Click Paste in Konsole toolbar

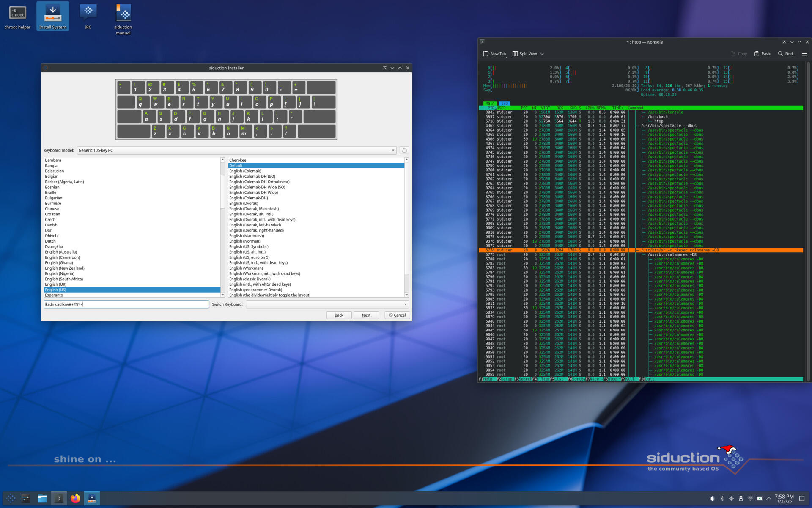(763, 54)
